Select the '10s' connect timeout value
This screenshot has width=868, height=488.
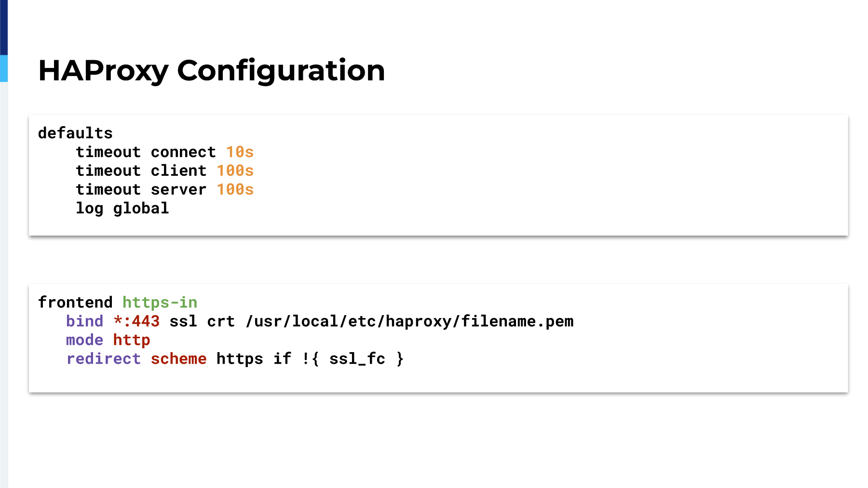[240, 152]
